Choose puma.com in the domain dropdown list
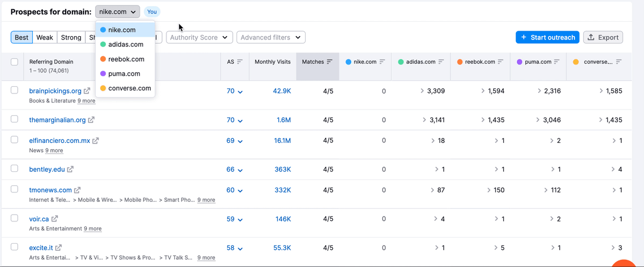 pyautogui.click(x=125, y=74)
